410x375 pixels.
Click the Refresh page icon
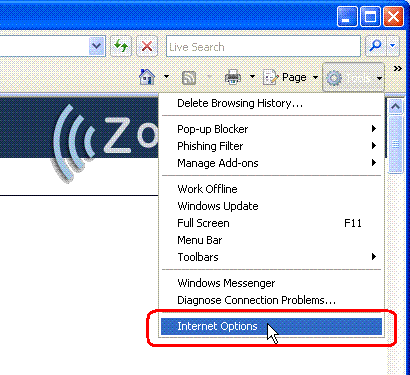pos(121,46)
